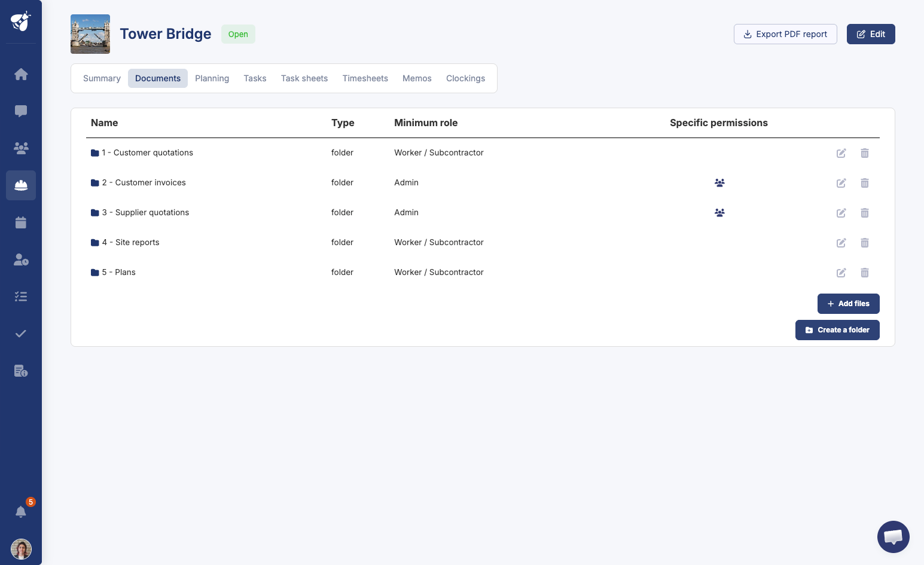Select the hard hat projects sidebar icon
924x565 pixels.
point(21,185)
